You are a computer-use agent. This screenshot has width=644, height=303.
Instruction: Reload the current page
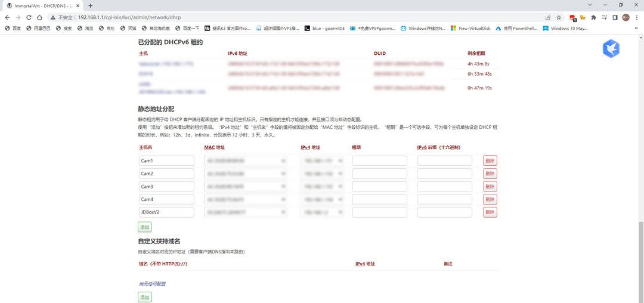tap(29, 18)
